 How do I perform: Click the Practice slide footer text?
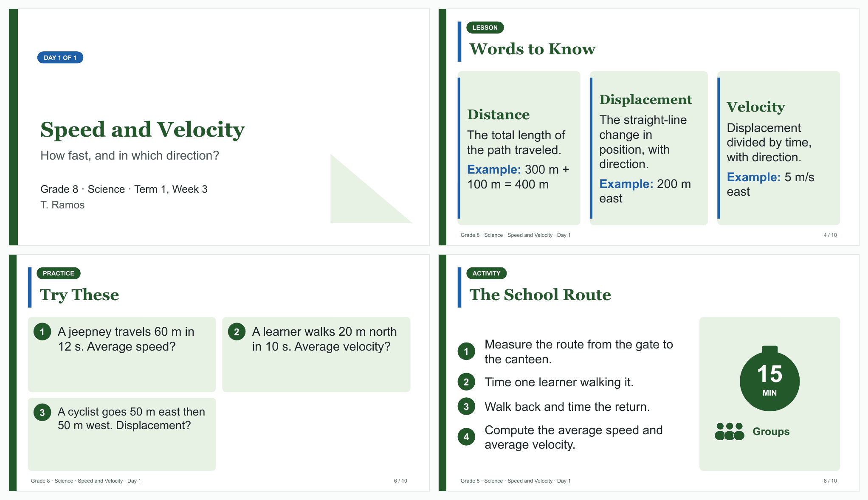click(86, 481)
